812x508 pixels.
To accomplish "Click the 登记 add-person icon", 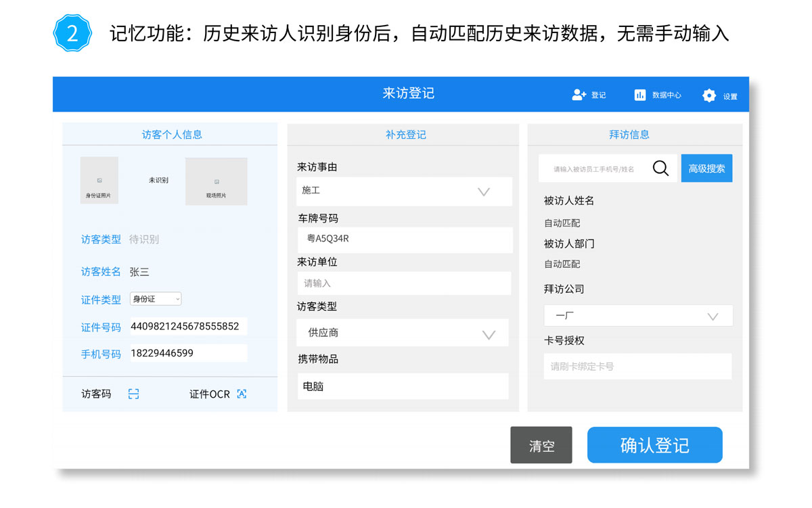I will click(579, 95).
